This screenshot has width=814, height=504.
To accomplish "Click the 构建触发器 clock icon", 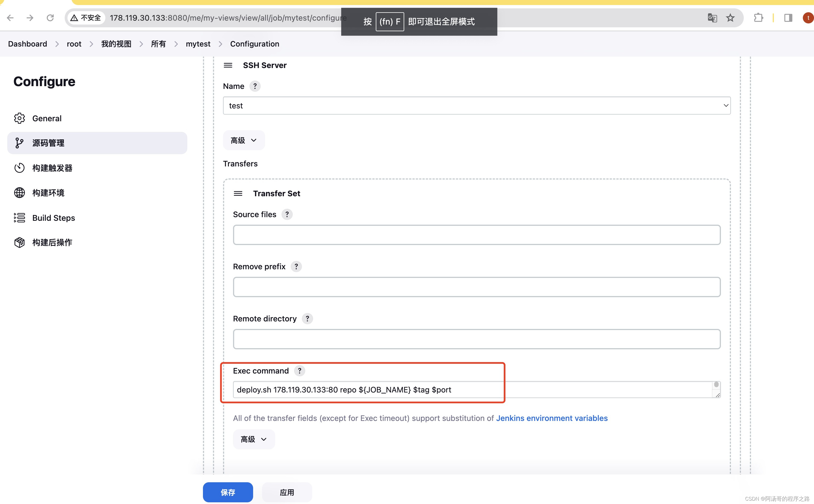I will click(19, 168).
